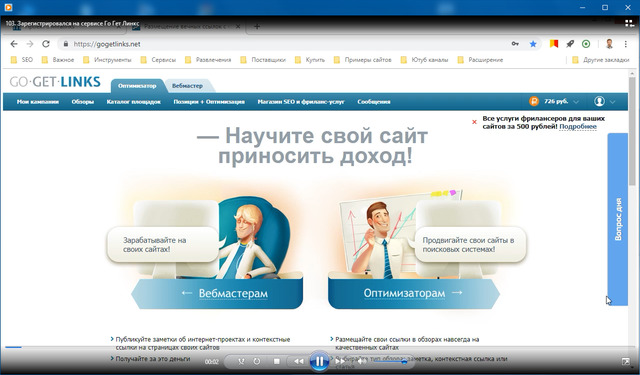640x375 pixels.
Task: Open the rocket extension icon
Action: tap(570, 44)
